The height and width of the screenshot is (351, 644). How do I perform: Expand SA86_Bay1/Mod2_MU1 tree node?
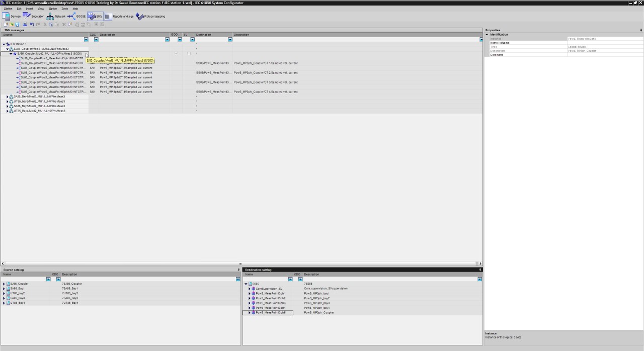(x=8, y=97)
